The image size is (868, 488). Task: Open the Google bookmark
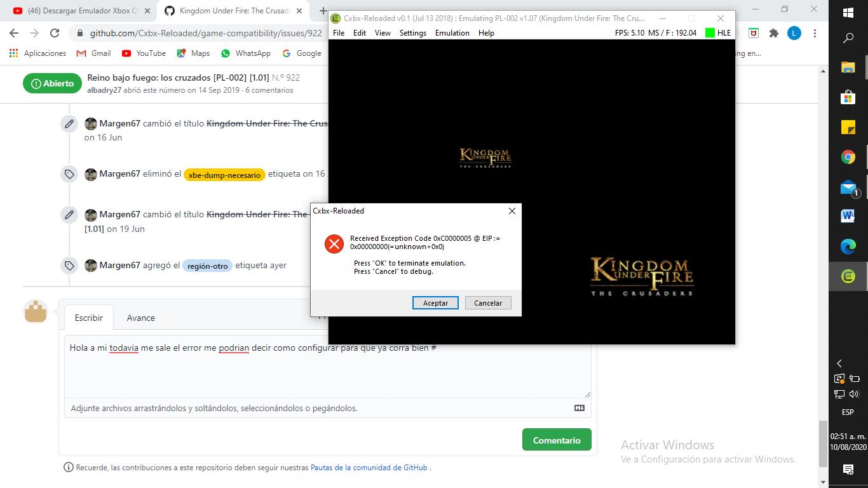302,53
